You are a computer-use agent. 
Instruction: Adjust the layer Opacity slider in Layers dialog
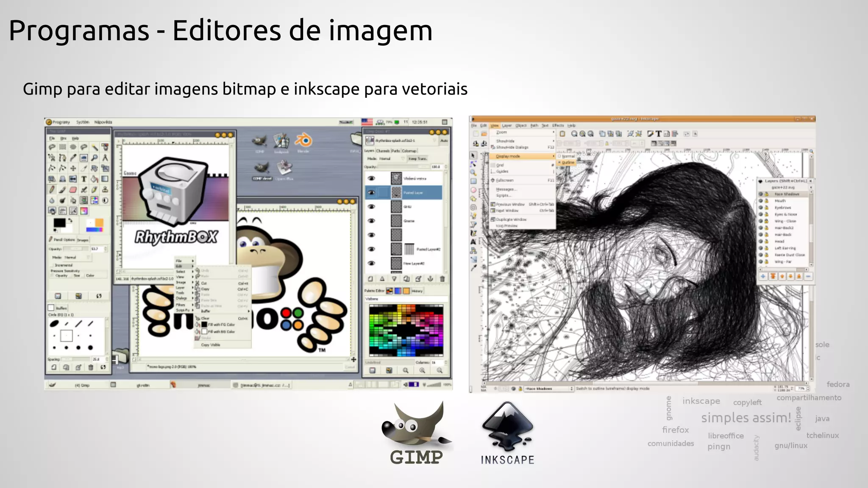pos(403,167)
